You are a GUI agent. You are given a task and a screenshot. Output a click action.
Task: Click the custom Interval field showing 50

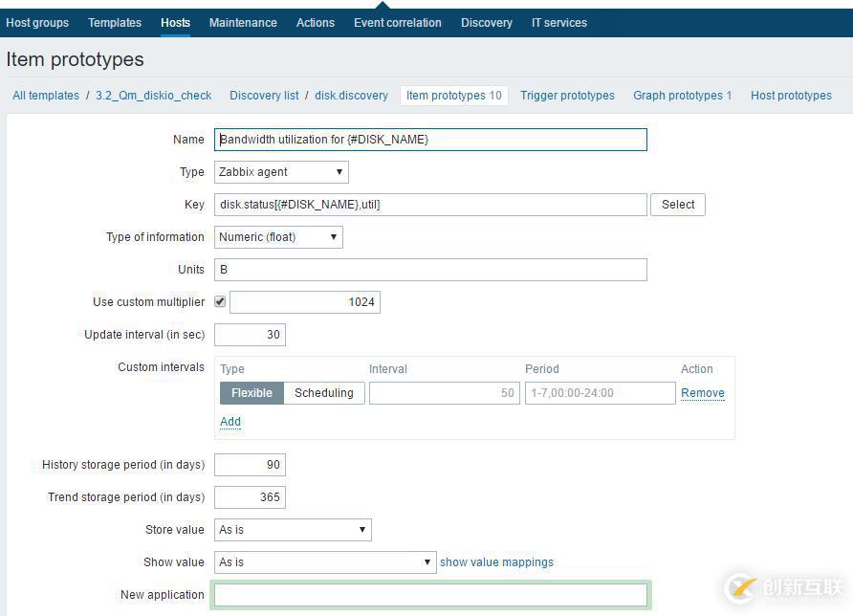445,393
